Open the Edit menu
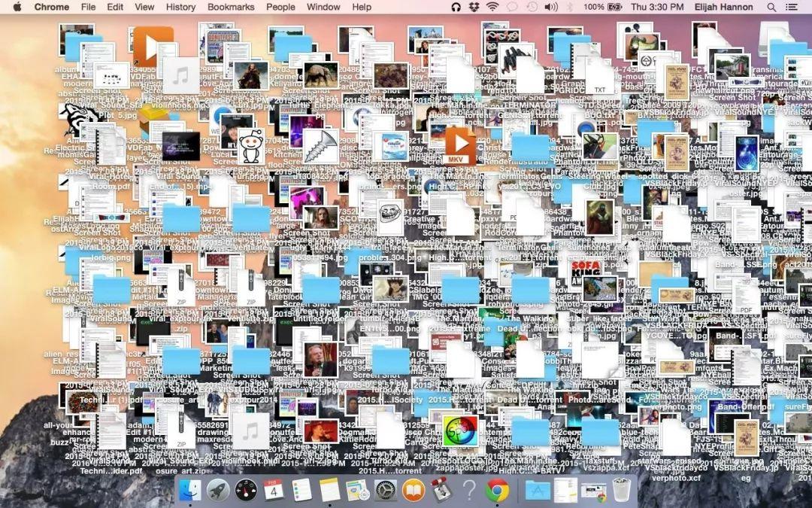 coord(114,7)
